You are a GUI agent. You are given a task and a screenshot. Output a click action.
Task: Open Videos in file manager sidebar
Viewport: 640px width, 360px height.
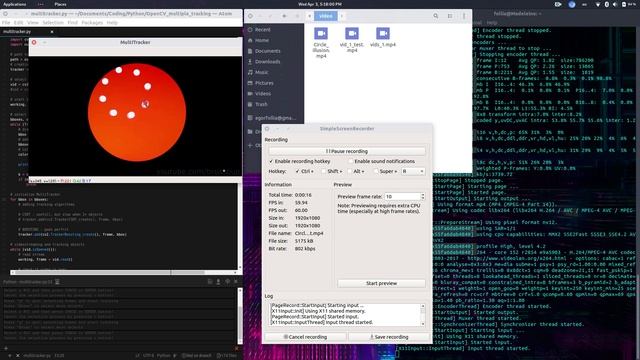(x=259, y=93)
